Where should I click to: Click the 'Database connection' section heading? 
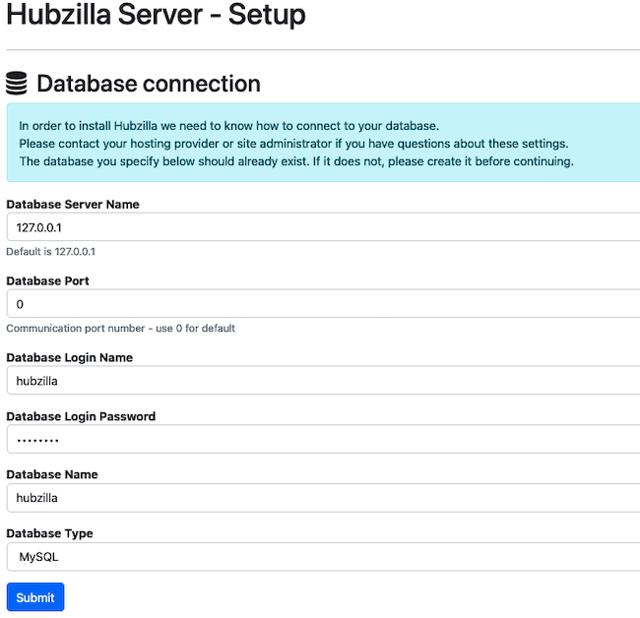(x=148, y=84)
